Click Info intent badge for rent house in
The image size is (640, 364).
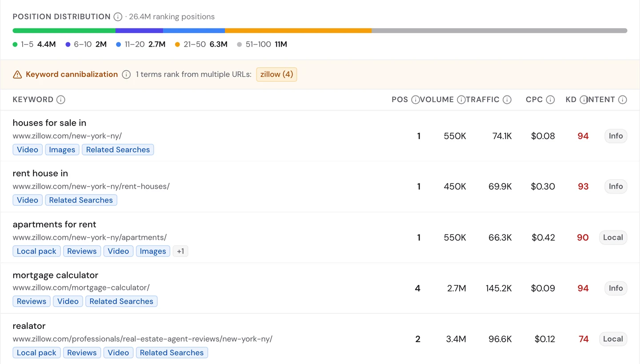(616, 186)
